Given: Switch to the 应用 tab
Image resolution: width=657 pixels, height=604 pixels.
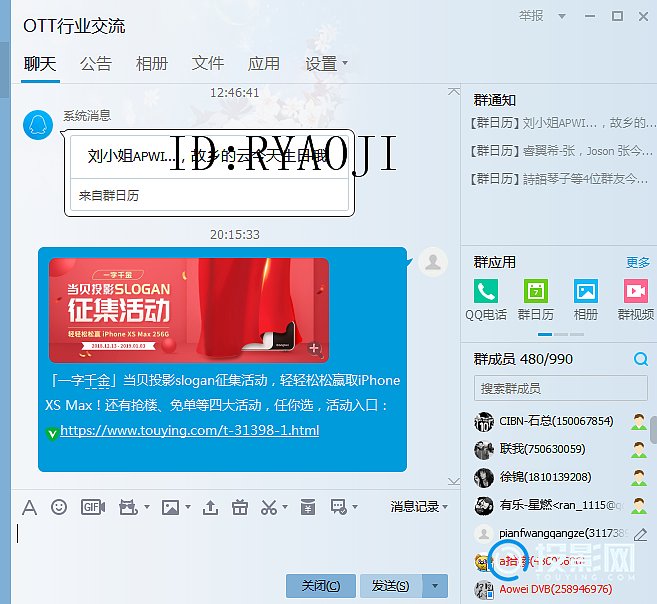Looking at the screenshot, I should coord(264,64).
